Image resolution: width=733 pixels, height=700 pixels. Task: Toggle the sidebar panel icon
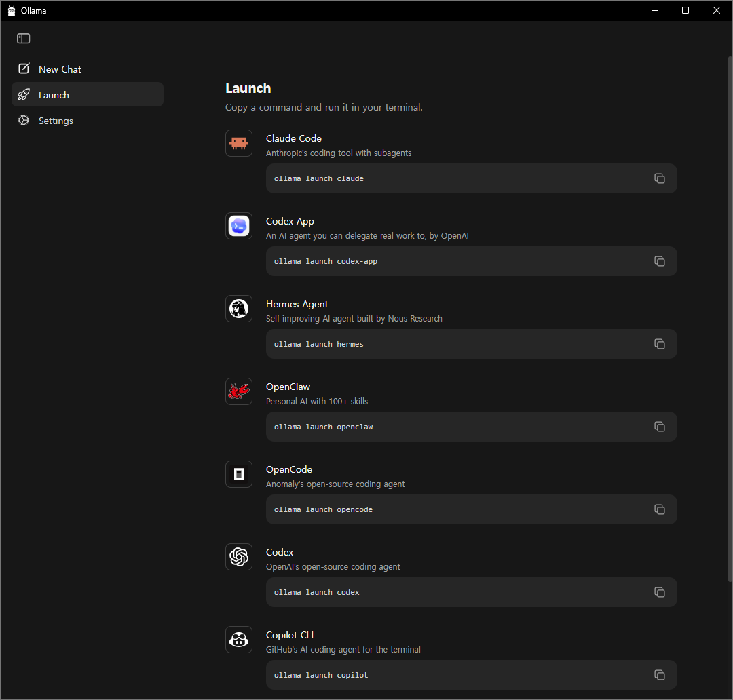pyautogui.click(x=23, y=38)
